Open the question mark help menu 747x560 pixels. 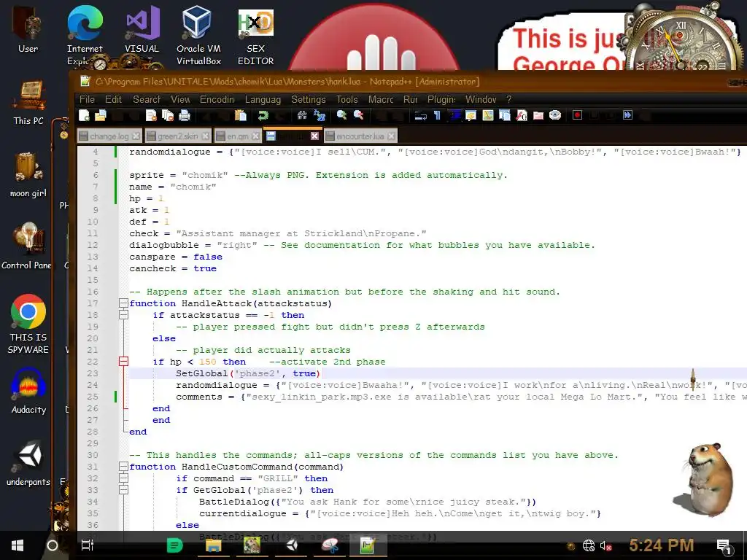point(508,99)
